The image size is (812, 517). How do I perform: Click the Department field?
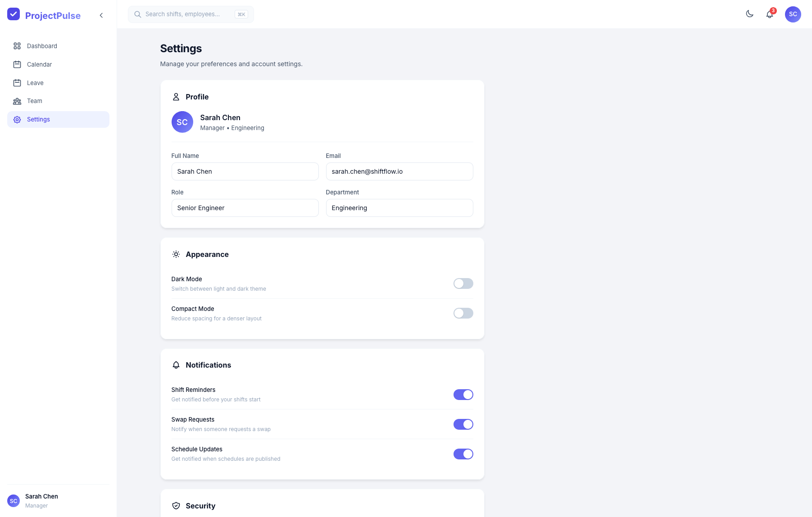pos(399,208)
